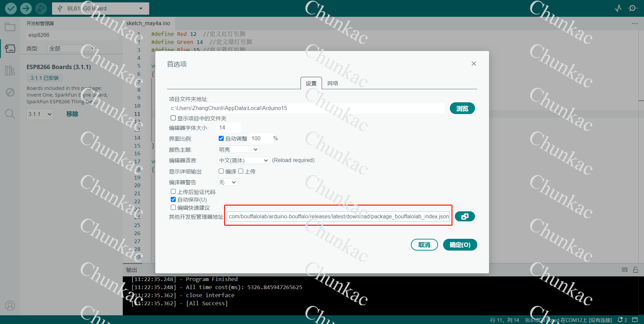Screen dimensions: 644x324
Task: Toggle Verify code after upload checkbox
Action: pyautogui.click(x=173, y=192)
